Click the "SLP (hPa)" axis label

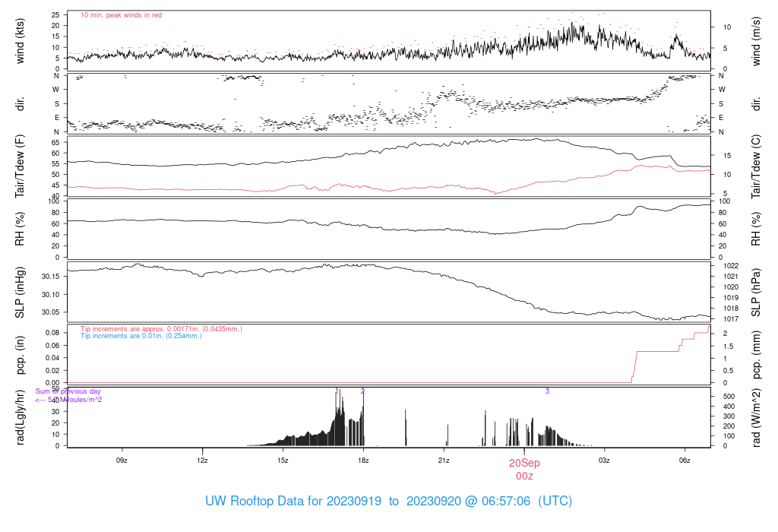click(x=756, y=293)
